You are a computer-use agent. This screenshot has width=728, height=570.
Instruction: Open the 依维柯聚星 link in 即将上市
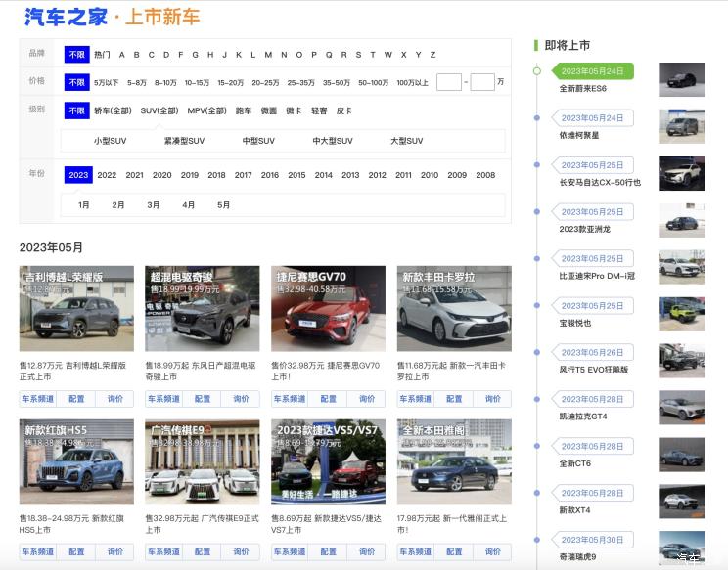[x=579, y=135]
